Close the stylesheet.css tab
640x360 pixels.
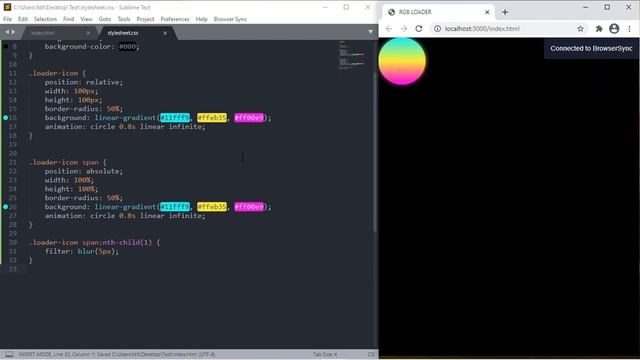pyautogui.click(x=165, y=33)
